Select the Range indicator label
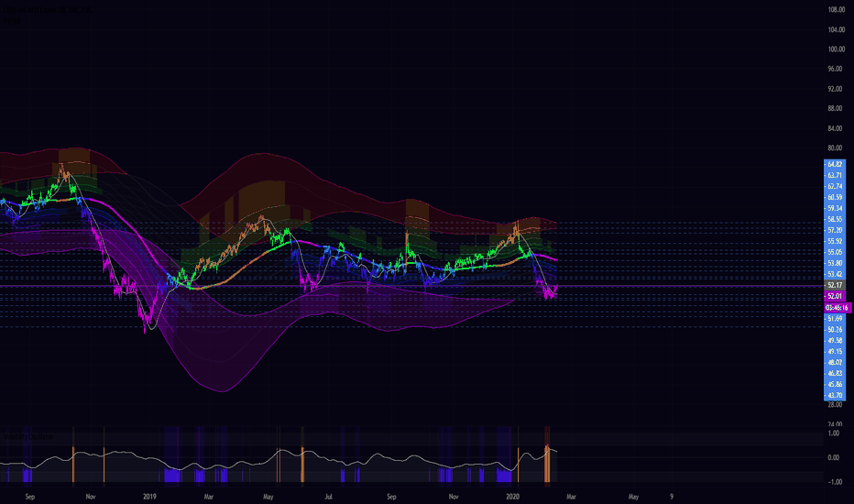This screenshot has height=504, width=854. (x=13, y=21)
